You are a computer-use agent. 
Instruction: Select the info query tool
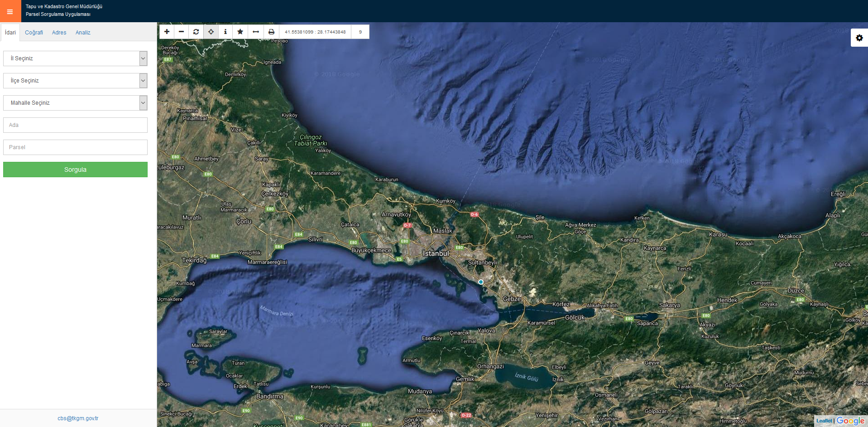point(225,32)
